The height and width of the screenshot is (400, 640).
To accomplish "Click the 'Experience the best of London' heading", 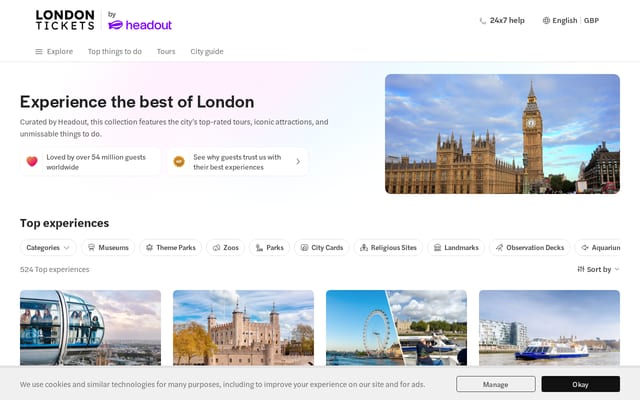I will click(x=137, y=102).
